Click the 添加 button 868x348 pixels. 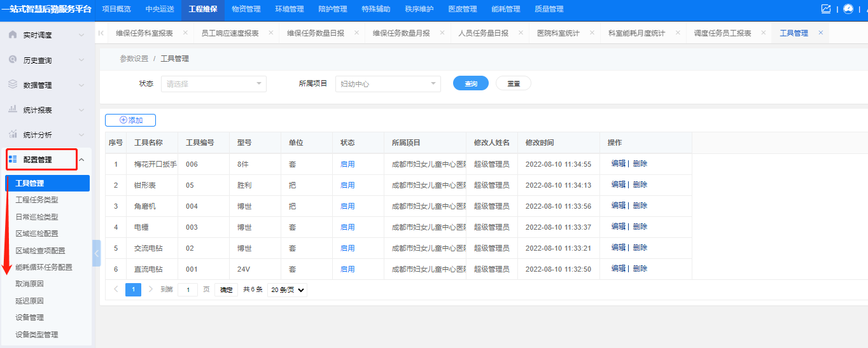[130, 120]
